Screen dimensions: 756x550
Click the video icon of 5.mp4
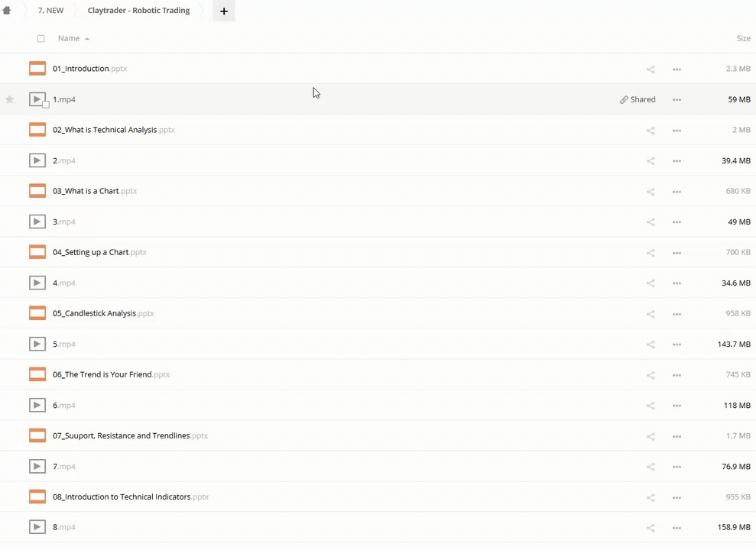tap(37, 344)
